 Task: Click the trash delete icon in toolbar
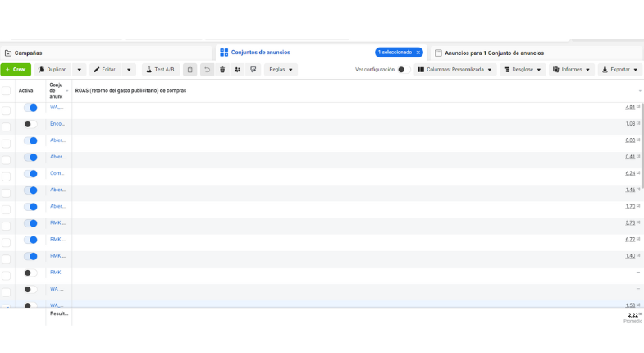[222, 70]
